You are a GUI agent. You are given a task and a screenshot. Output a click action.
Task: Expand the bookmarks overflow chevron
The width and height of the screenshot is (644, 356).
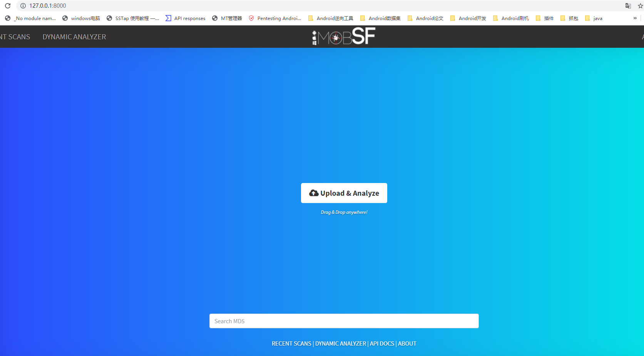coord(635,18)
